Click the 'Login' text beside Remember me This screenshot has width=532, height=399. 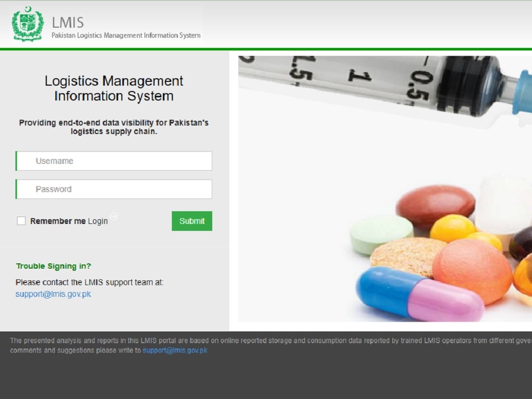pyautogui.click(x=98, y=221)
